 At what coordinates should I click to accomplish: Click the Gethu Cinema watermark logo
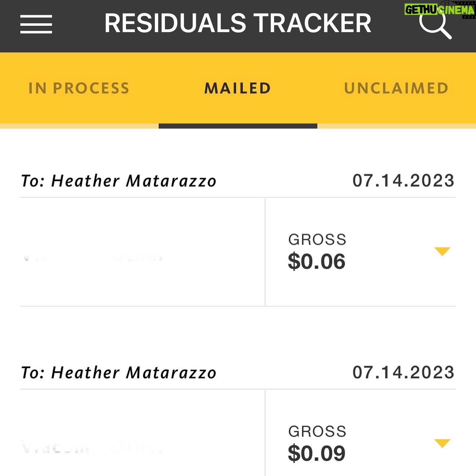[439, 9]
